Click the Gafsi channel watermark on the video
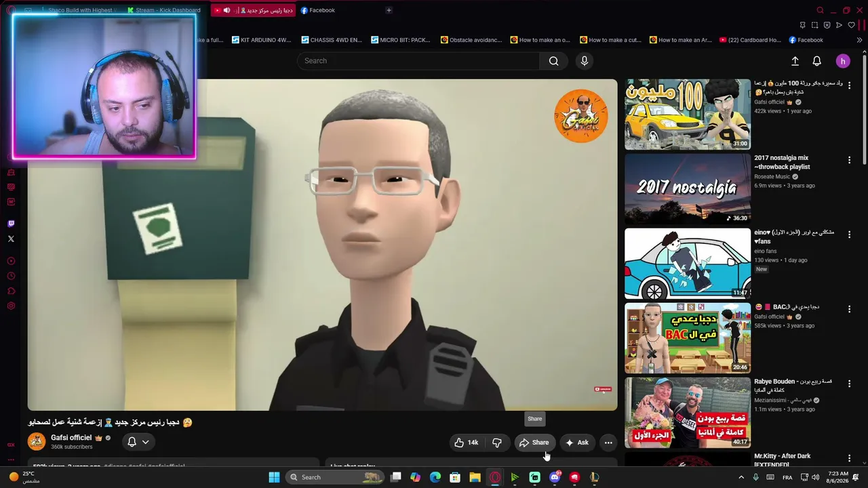The height and width of the screenshot is (488, 868). [x=581, y=116]
